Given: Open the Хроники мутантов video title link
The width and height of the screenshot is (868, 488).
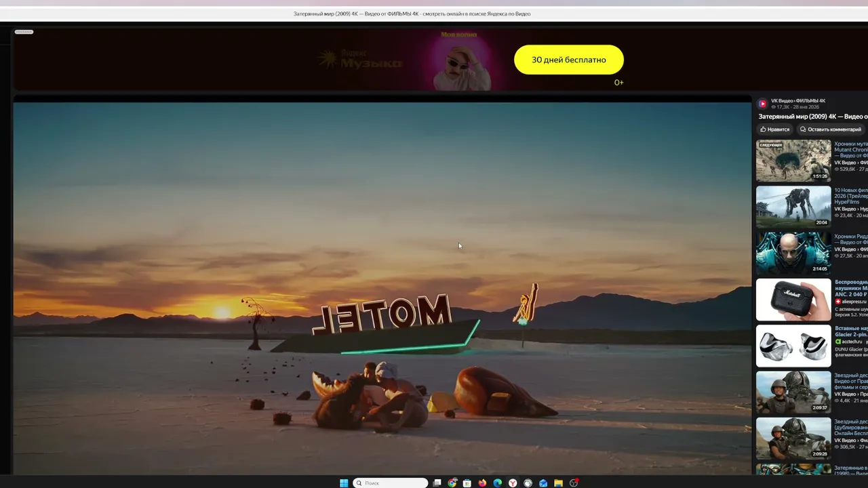Looking at the screenshot, I should (x=851, y=150).
